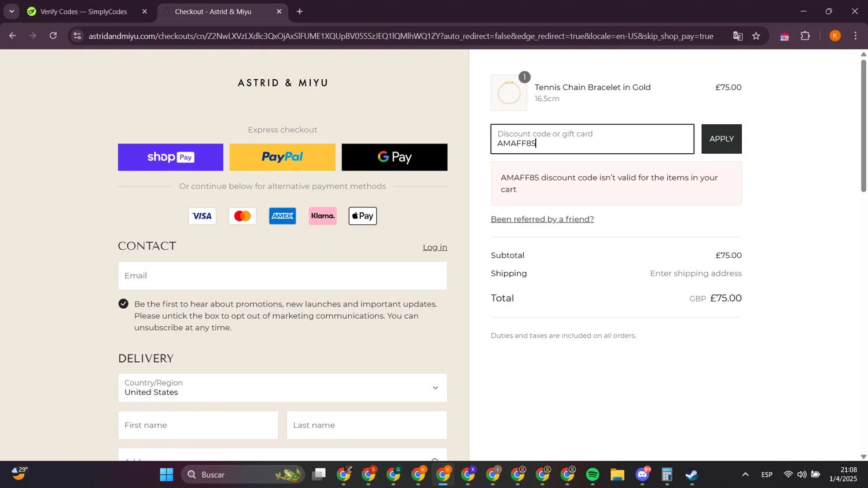Click the invalid discount code error message

(616, 183)
